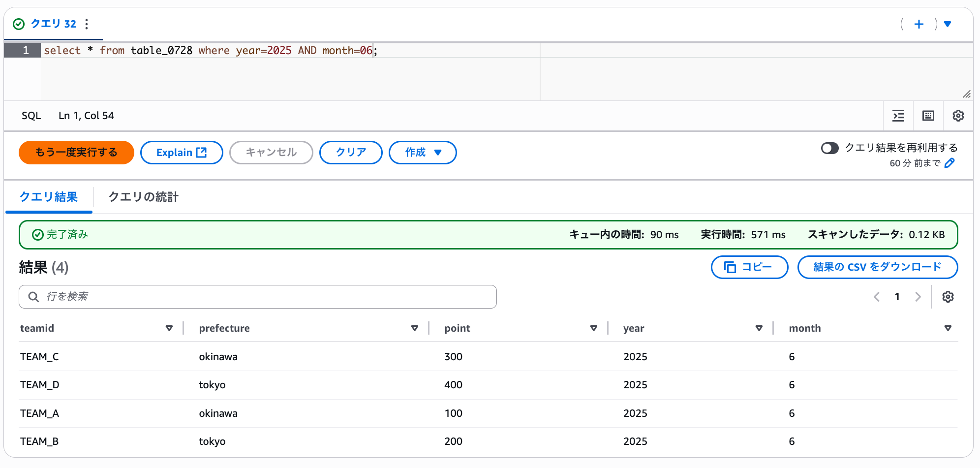Switch to the クエリの統計 tab
The image size is (980, 468).
point(143,197)
